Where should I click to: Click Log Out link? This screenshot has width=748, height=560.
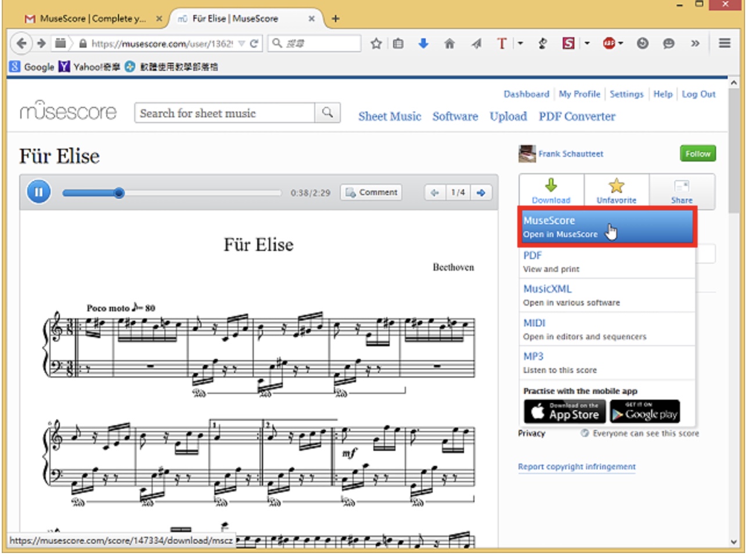(699, 94)
